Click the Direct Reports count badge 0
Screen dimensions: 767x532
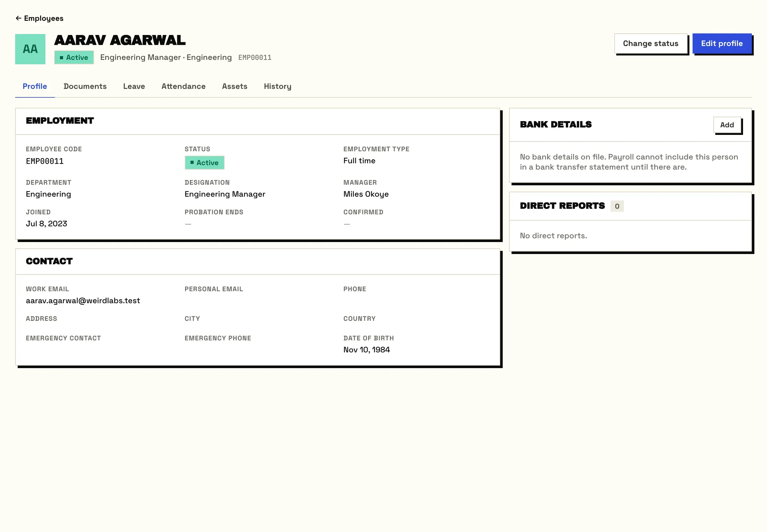click(617, 206)
